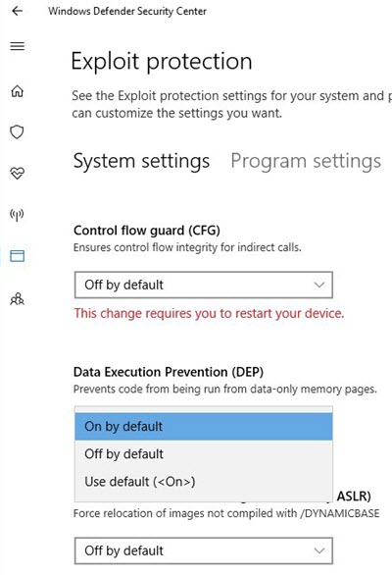Open Virus & threat protection shield icon
This screenshot has width=392, height=575.
[17, 132]
